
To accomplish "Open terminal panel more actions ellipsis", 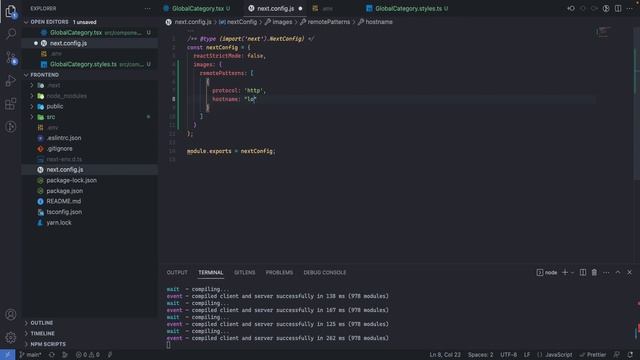I will [x=606, y=272].
